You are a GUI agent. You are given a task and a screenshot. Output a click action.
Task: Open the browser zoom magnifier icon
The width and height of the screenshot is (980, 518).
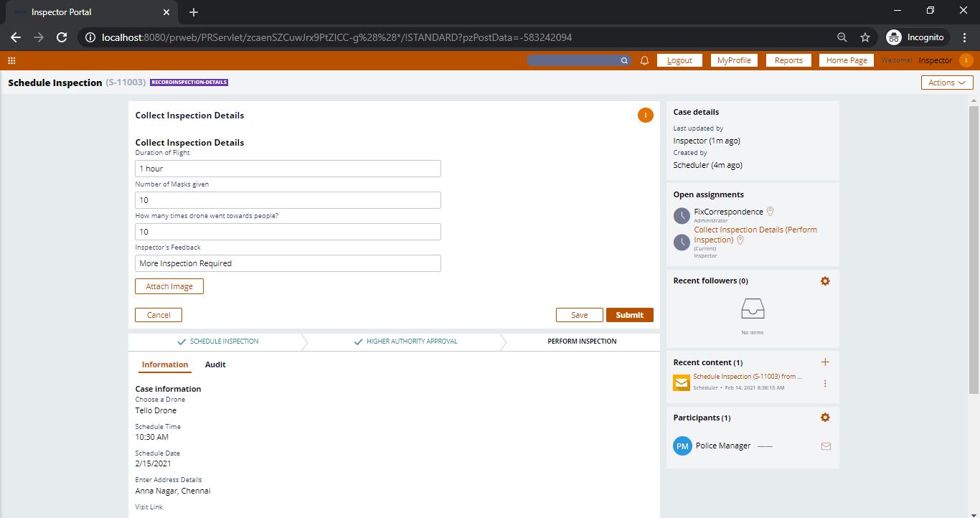[x=842, y=37]
